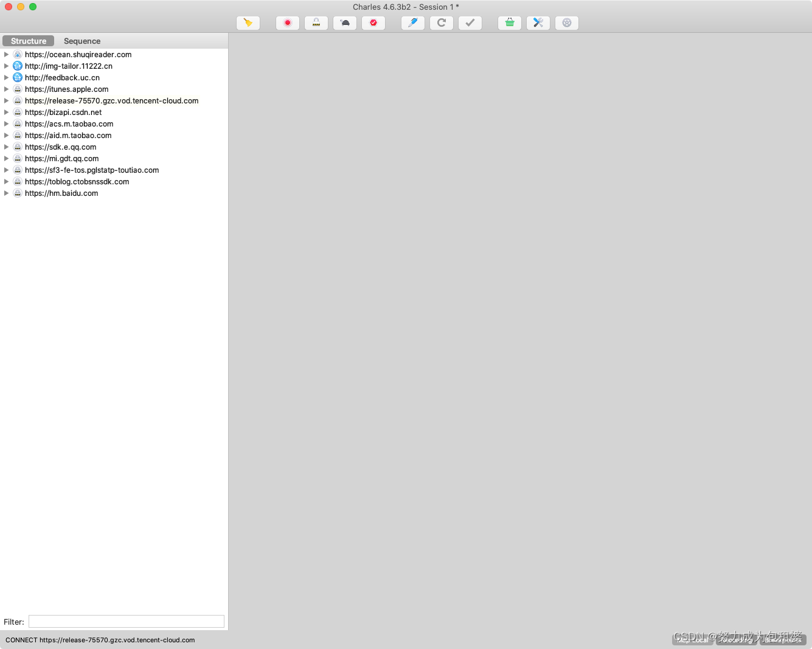Click host icon beside hm.baidu.com
The image size is (812, 649).
coord(18,193)
